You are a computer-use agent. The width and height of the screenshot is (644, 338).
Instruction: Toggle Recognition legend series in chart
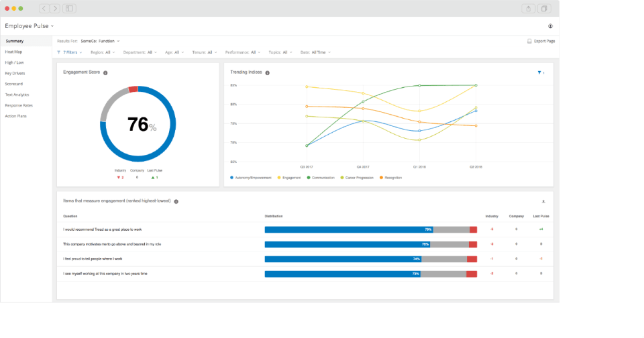[390, 178]
